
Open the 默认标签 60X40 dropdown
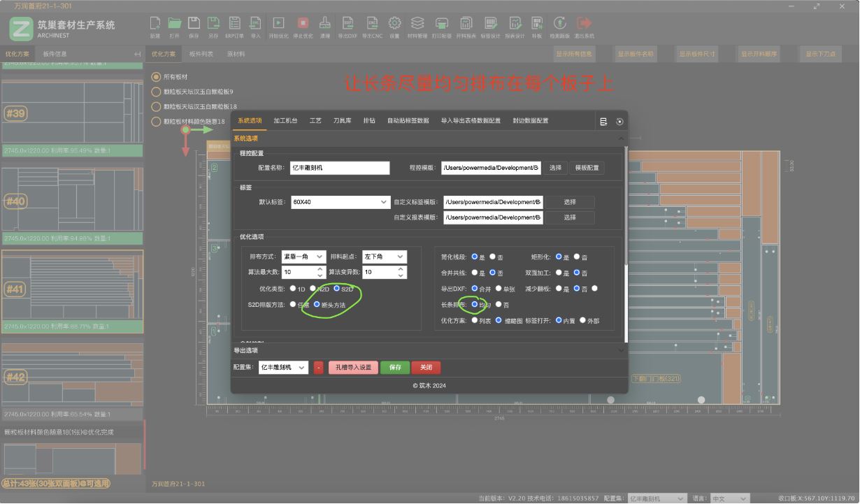click(341, 202)
